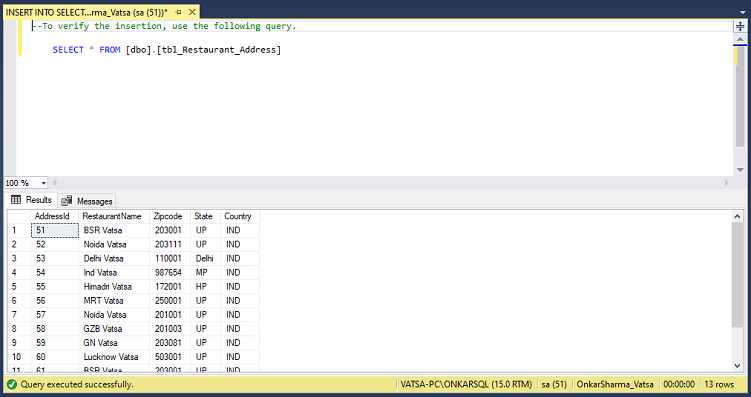This screenshot has width=751, height=397.
Task: Select AddressId cell 51
Action: click(55, 230)
